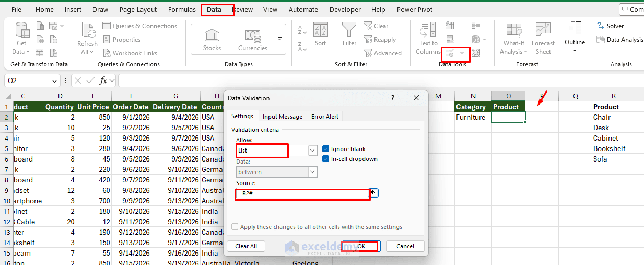Click OK in Data Validation dialog

(361, 246)
